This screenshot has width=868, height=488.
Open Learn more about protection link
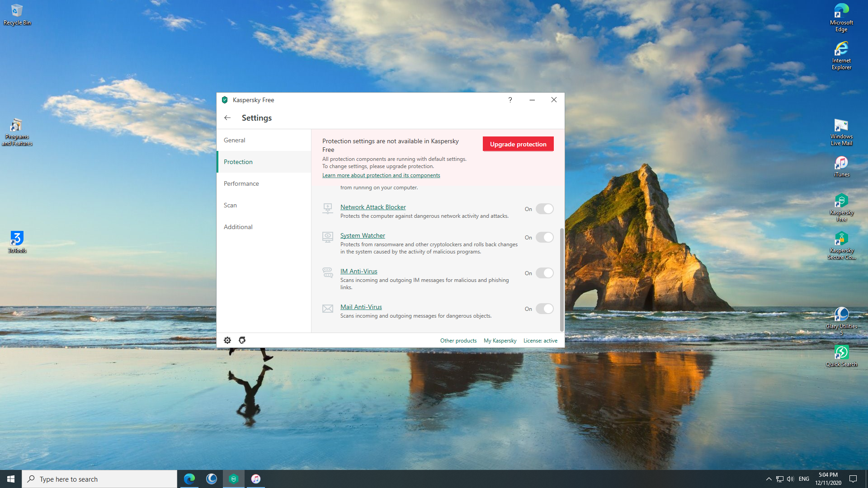pyautogui.click(x=381, y=175)
